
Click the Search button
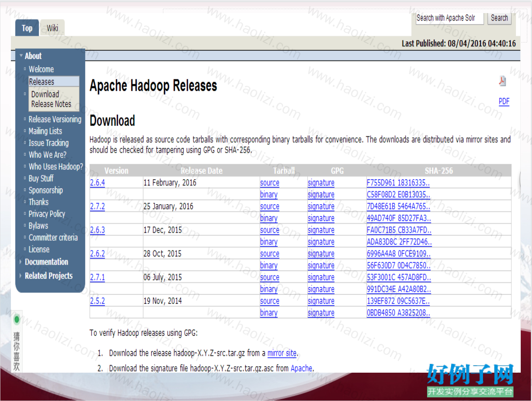pos(499,18)
